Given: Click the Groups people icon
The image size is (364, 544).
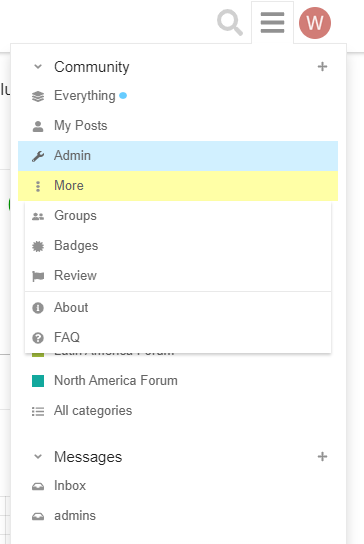Looking at the screenshot, I should 38,216.
